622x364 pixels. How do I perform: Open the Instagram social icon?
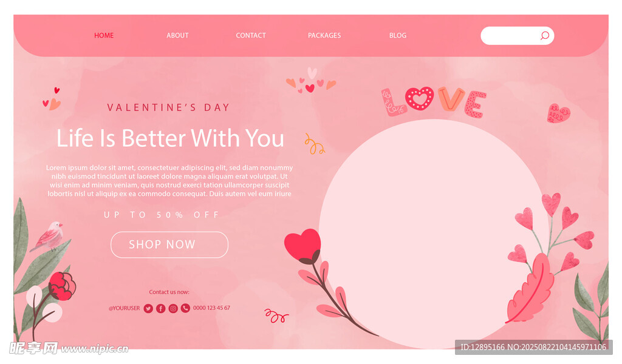point(173,309)
